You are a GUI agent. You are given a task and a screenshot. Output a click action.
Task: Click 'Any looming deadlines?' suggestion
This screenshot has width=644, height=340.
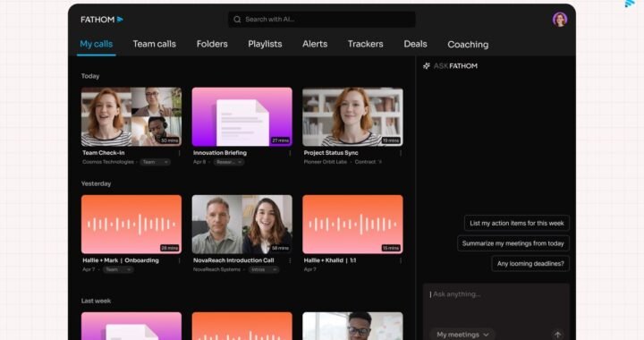[x=530, y=263]
